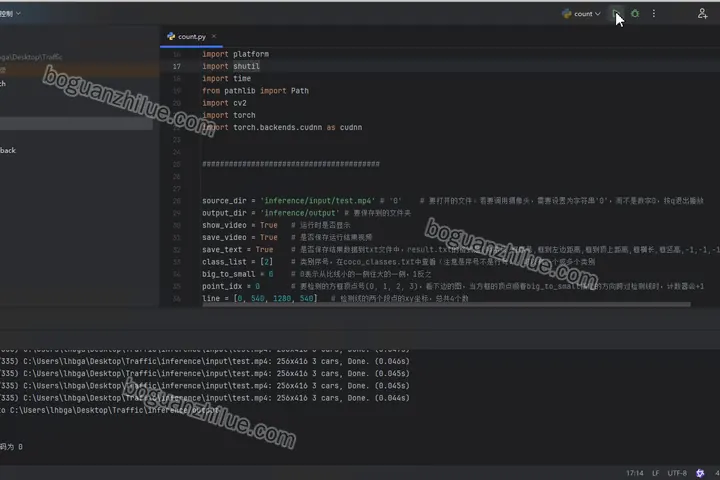Viewport: 720px width, 480px height.
Task: Click 'torch.backends.cudnn as cudnn' import line
Action: [282, 127]
